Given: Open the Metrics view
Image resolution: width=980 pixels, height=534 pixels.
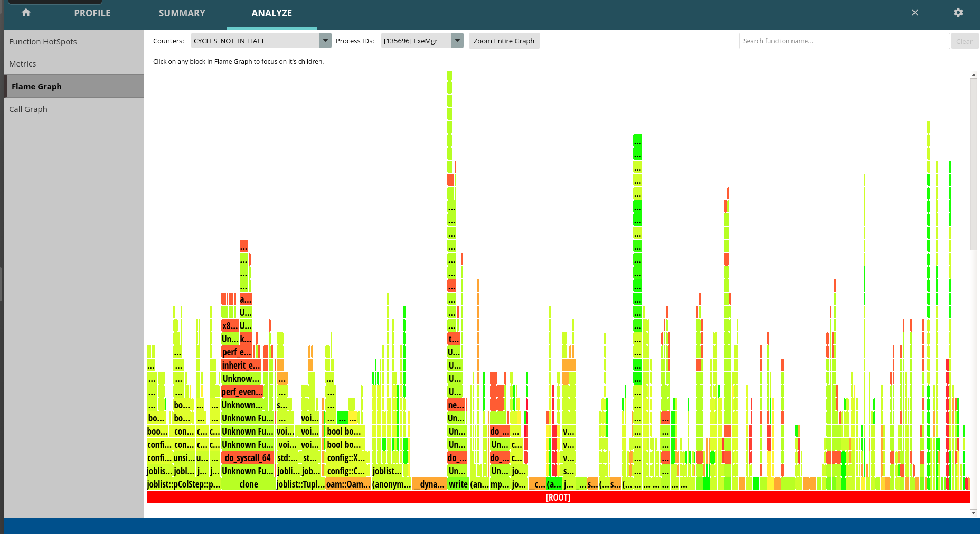Looking at the screenshot, I should [23, 64].
